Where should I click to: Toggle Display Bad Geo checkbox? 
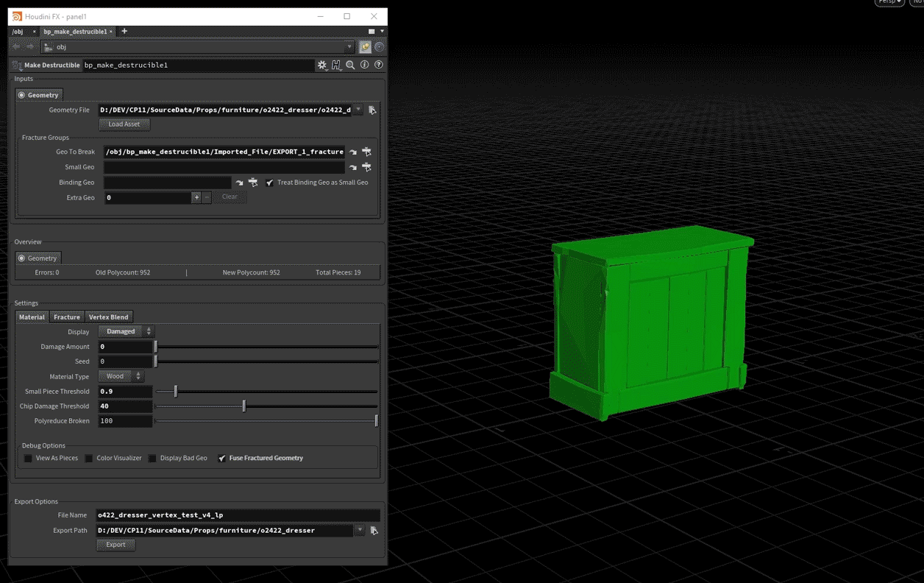152,458
